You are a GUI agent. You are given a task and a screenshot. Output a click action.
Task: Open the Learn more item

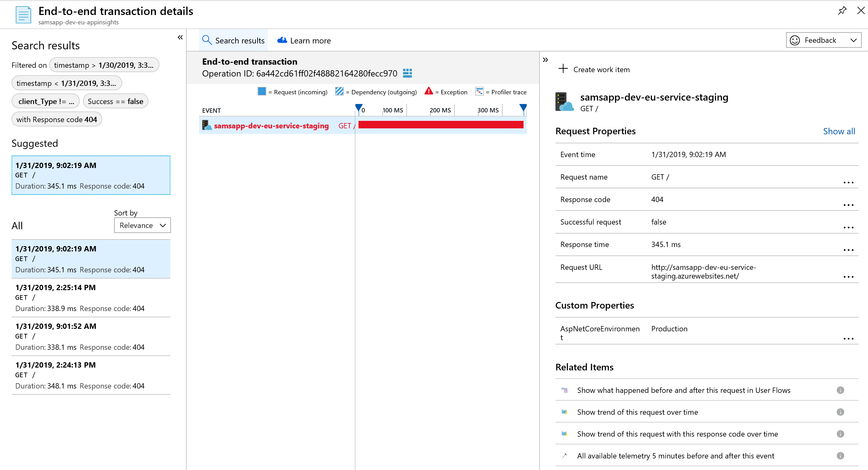tap(304, 40)
